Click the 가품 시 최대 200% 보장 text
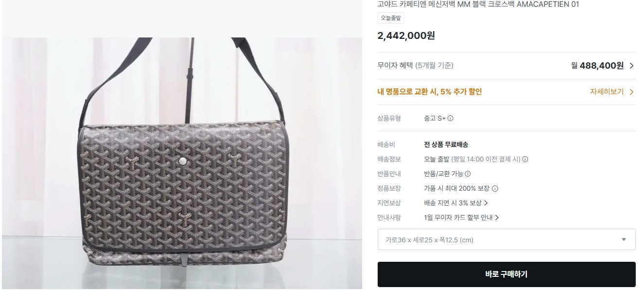This screenshot has height=290, width=644. 457,188
